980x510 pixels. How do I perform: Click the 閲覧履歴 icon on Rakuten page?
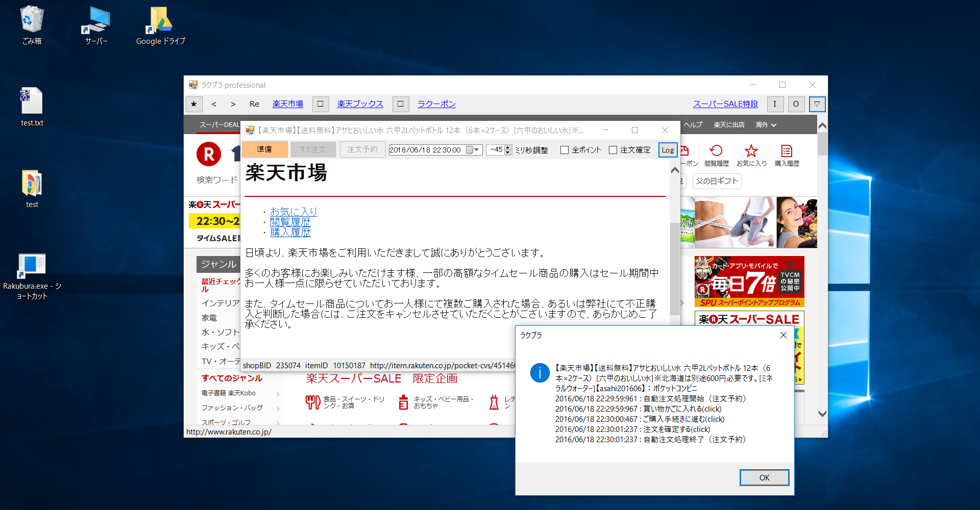point(717,155)
